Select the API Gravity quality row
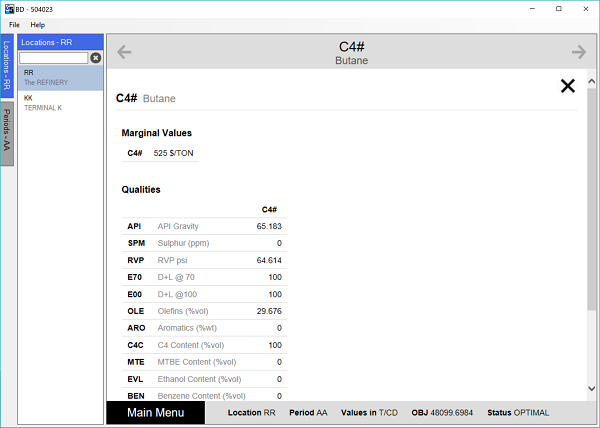The width and height of the screenshot is (600, 428). 203,226
